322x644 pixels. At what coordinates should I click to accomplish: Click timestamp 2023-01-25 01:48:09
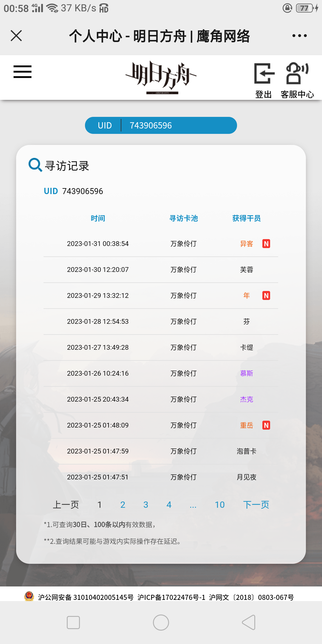[x=98, y=425]
